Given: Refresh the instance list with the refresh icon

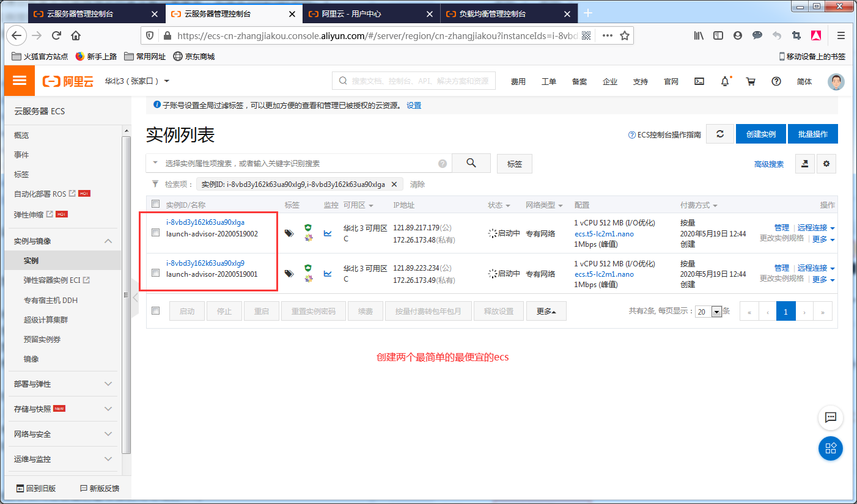Looking at the screenshot, I should click(x=719, y=134).
